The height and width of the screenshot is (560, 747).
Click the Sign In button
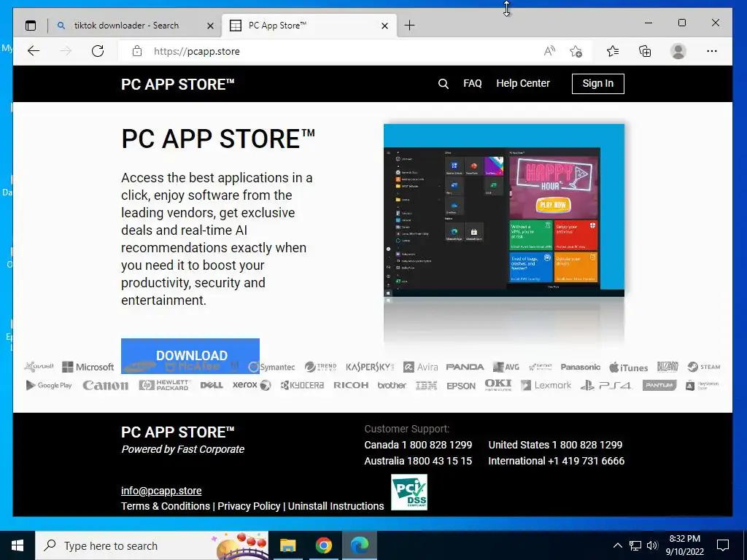click(598, 83)
